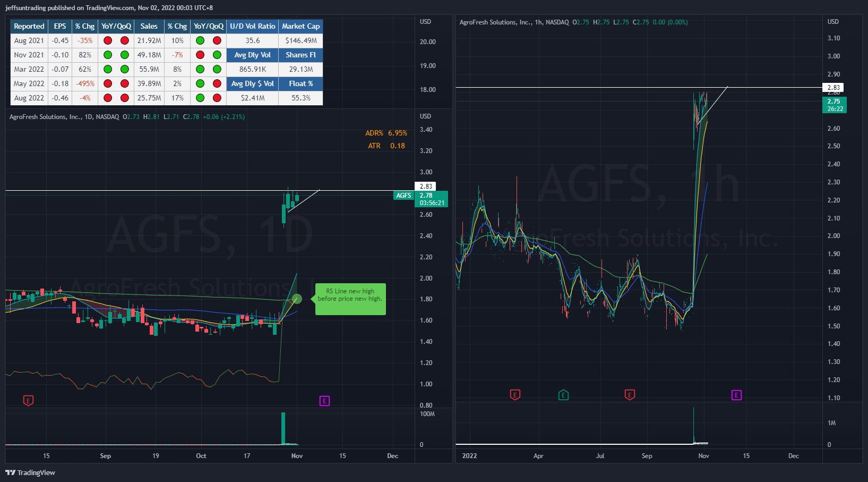Click the 'ATR 0.18' readout
This screenshot has width=868, height=482.
point(386,146)
